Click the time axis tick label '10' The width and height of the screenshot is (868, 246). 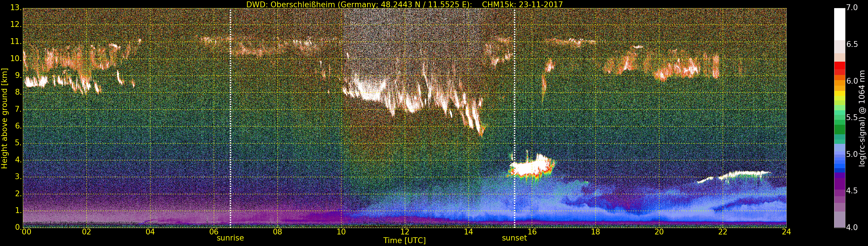click(341, 232)
